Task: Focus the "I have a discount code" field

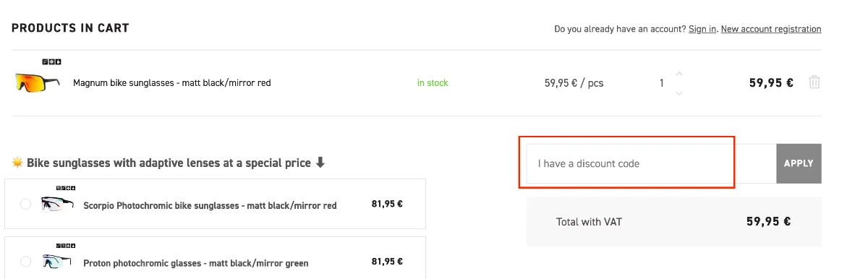Action: pos(651,163)
